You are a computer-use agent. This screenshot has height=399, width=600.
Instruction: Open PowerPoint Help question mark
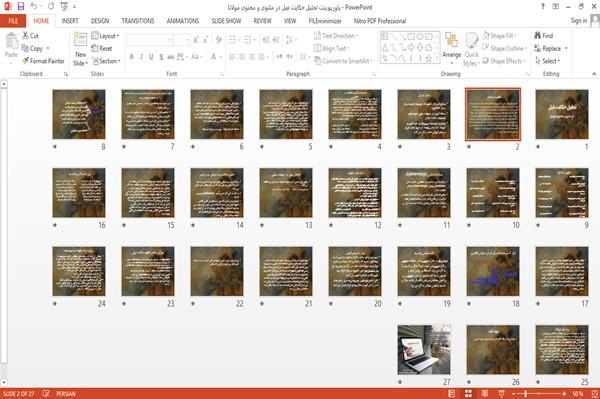coord(543,7)
